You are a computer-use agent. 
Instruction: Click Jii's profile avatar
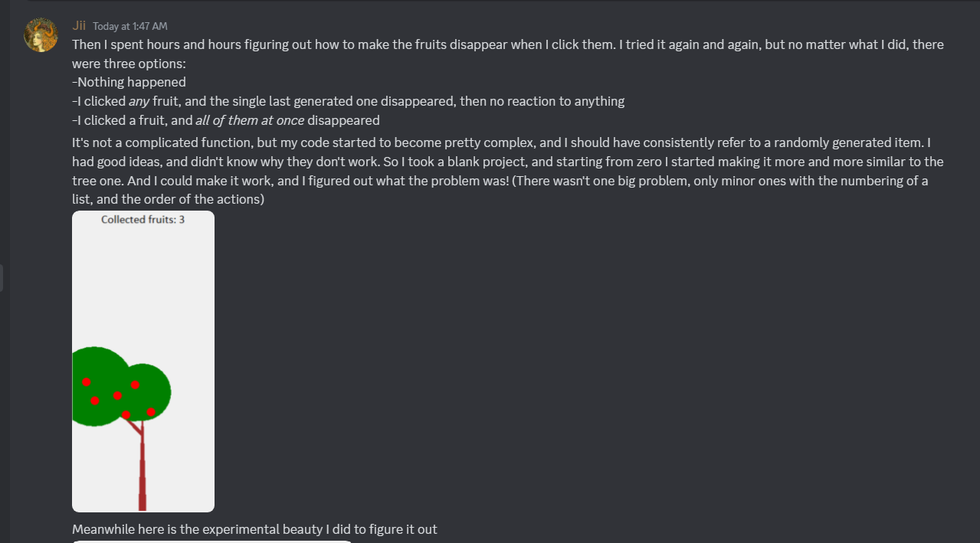click(x=41, y=35)
